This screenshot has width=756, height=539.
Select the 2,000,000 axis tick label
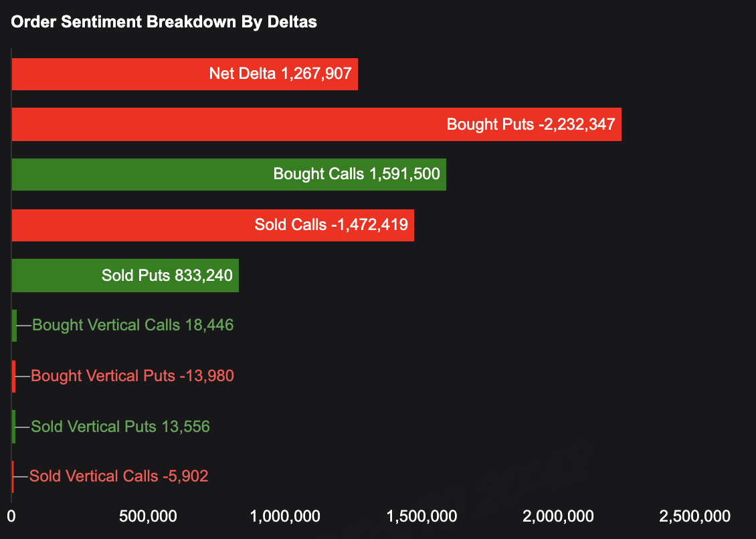(x=559, y=516)
